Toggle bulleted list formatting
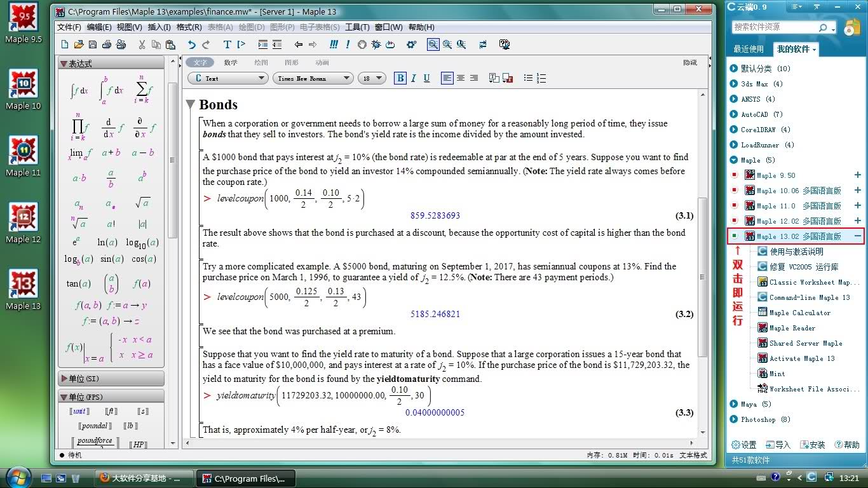 coord(528,78)
